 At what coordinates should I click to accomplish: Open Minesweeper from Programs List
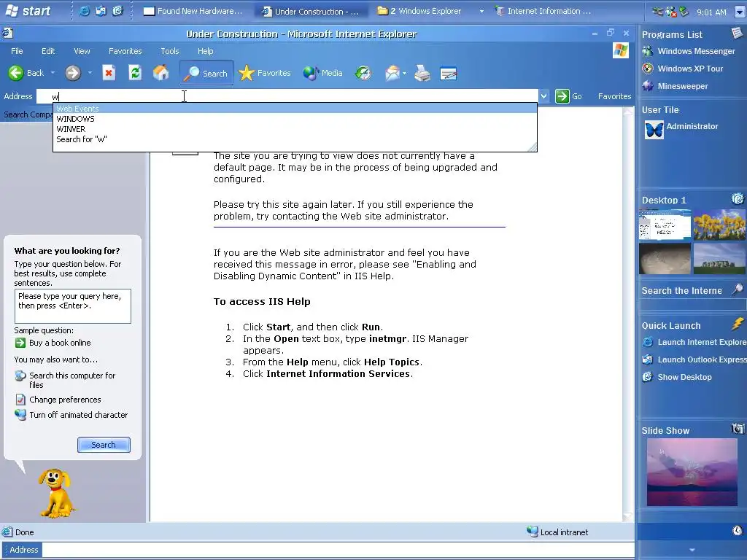tap(675, 86)
